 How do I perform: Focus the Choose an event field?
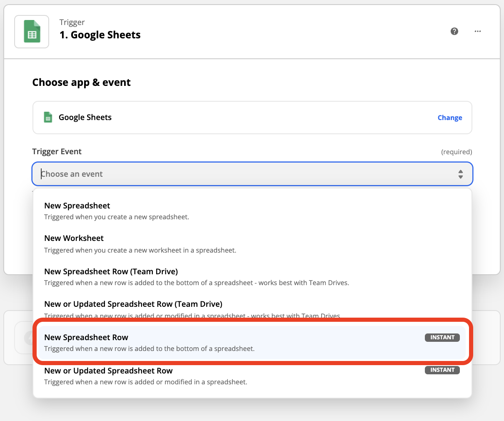(252, 174)
